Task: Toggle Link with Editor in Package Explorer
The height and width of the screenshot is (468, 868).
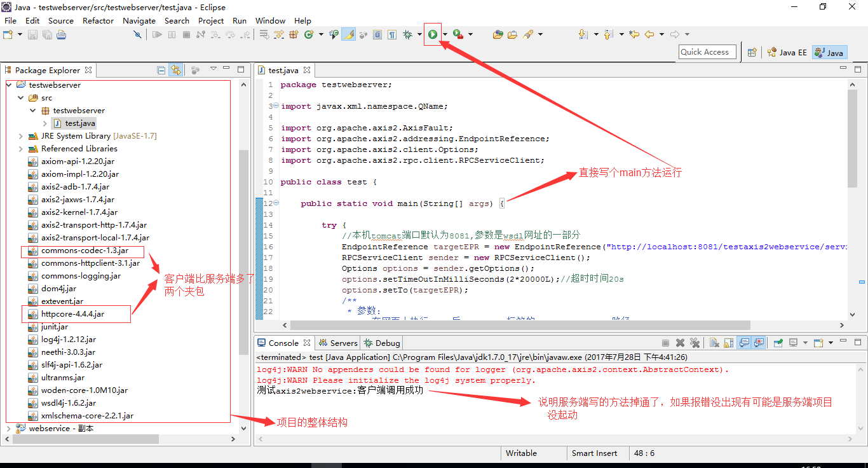Action: (x=176, y=70)
